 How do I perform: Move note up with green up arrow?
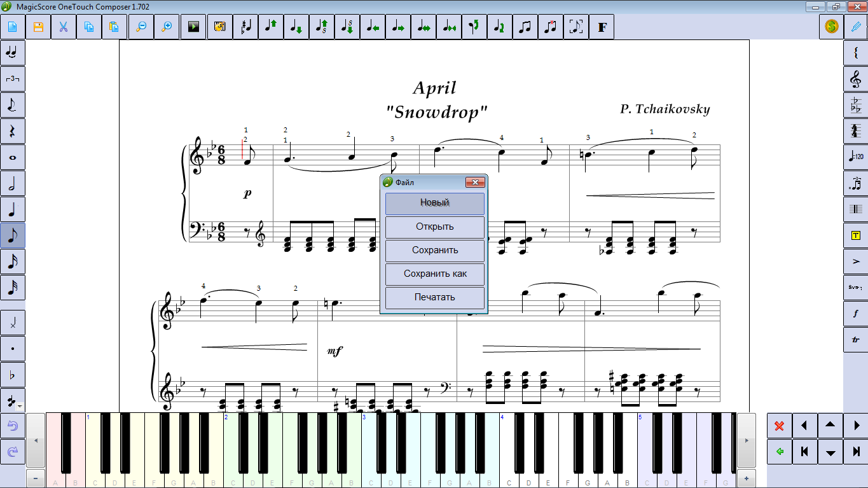pos(271,27)
